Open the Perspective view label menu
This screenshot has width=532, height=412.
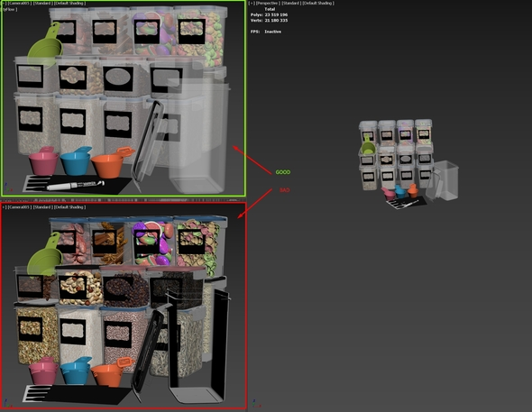coord(268,3)
